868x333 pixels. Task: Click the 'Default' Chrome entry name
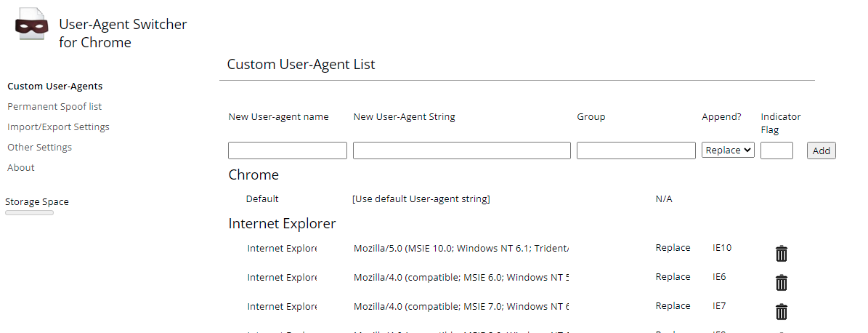pyautogui.click(x=262, y=199)
